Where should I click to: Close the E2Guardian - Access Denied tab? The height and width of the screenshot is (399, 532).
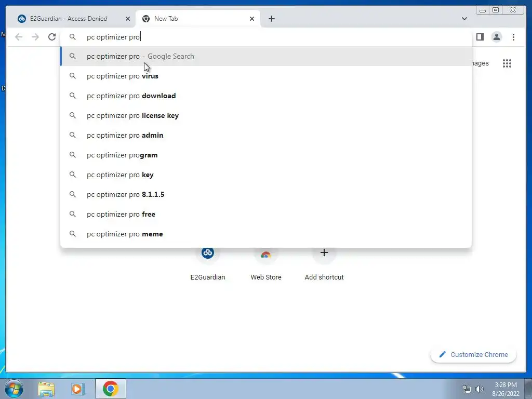point(128,19)
